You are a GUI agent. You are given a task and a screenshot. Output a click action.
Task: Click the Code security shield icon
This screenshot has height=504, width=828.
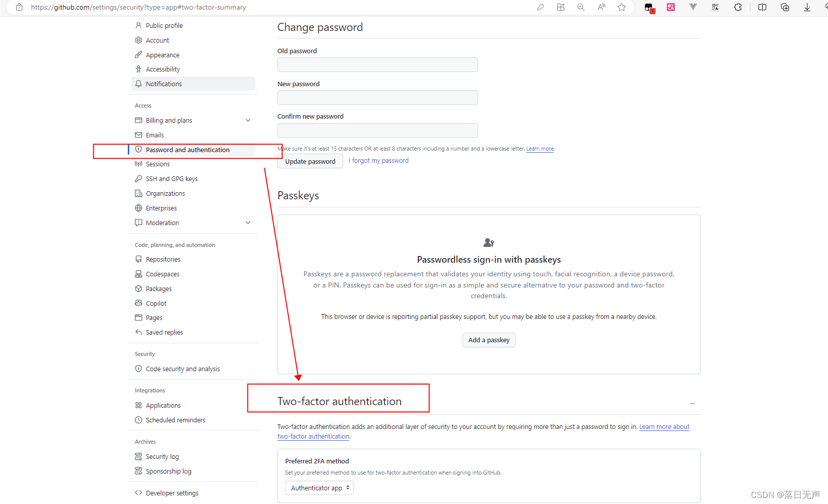[138, 369]
